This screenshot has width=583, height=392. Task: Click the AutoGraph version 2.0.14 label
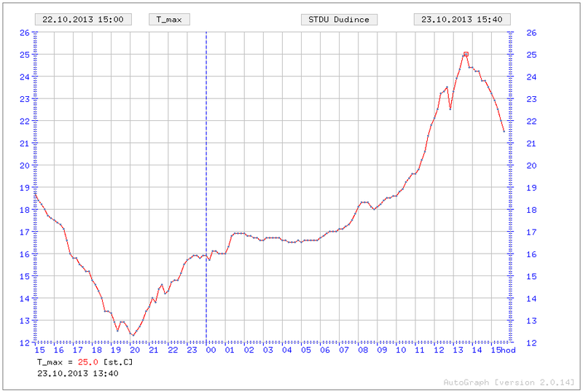click(509, 382)
